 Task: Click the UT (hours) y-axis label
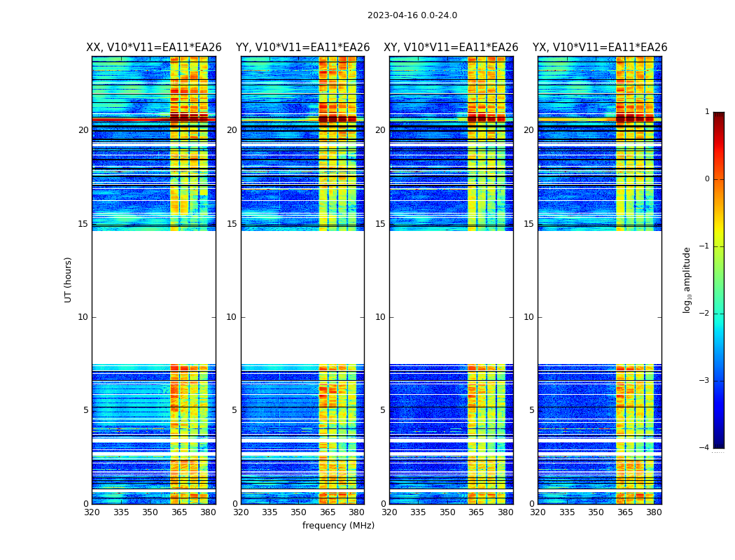(x=68, y=279)
